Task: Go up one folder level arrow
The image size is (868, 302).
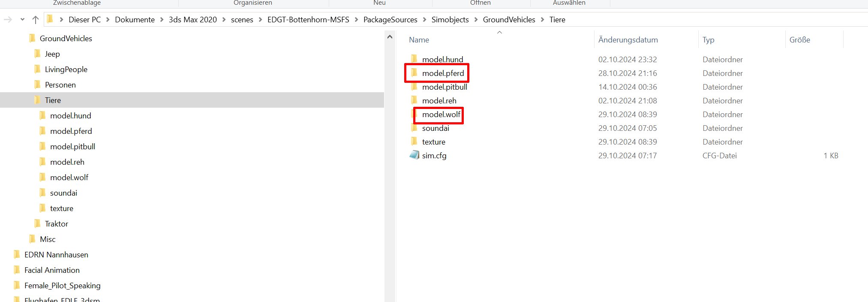Action: (x=36, y=19)
